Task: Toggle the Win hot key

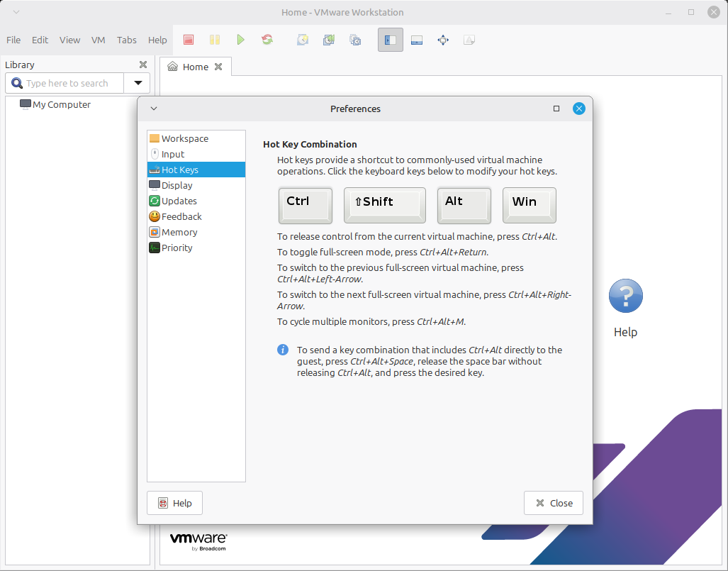Action: tap(529, 205)
